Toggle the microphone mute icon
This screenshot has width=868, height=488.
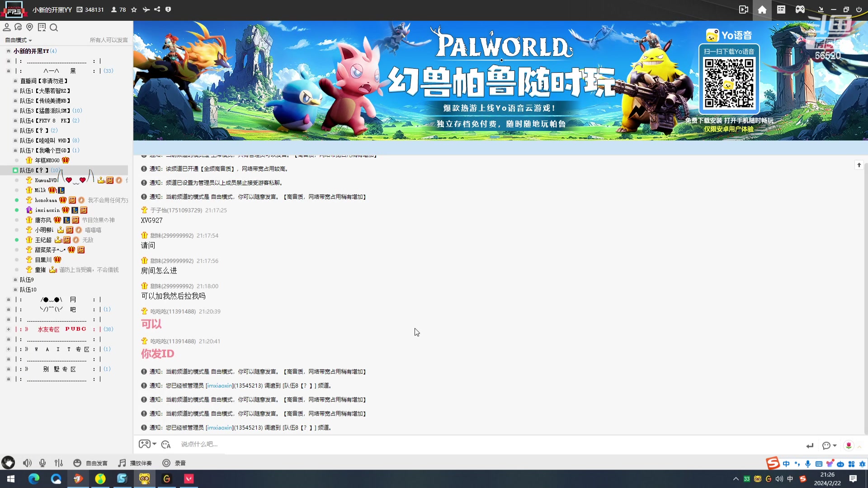tap(42, 463)
